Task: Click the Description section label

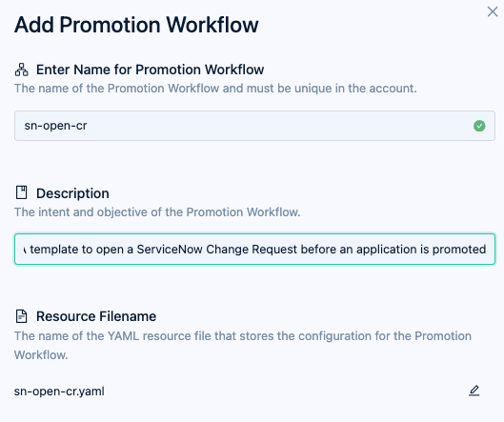Action: tap(72, 193)
